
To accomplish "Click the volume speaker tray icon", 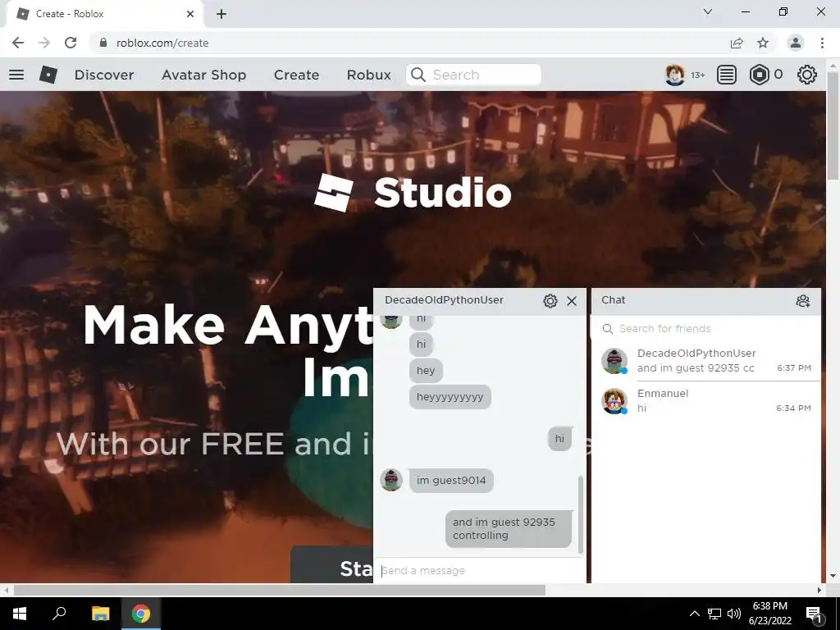I will pyautogui.click(x=734, y=614).
